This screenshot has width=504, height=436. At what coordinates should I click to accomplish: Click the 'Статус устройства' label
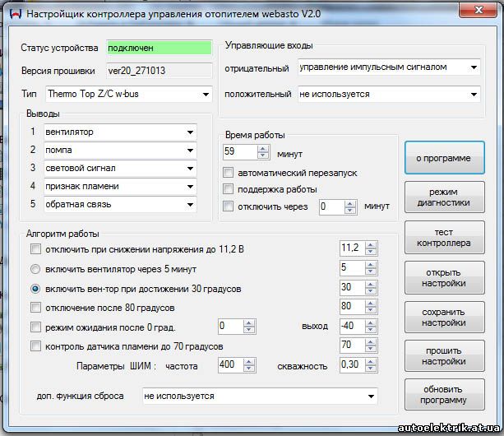pyautogui.click(x=59, y=48)
